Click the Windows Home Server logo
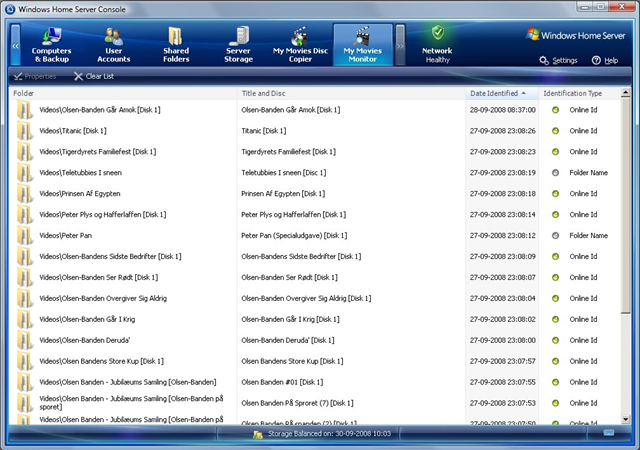This screenshot has height=450, width=640. [x=576, y=35]
